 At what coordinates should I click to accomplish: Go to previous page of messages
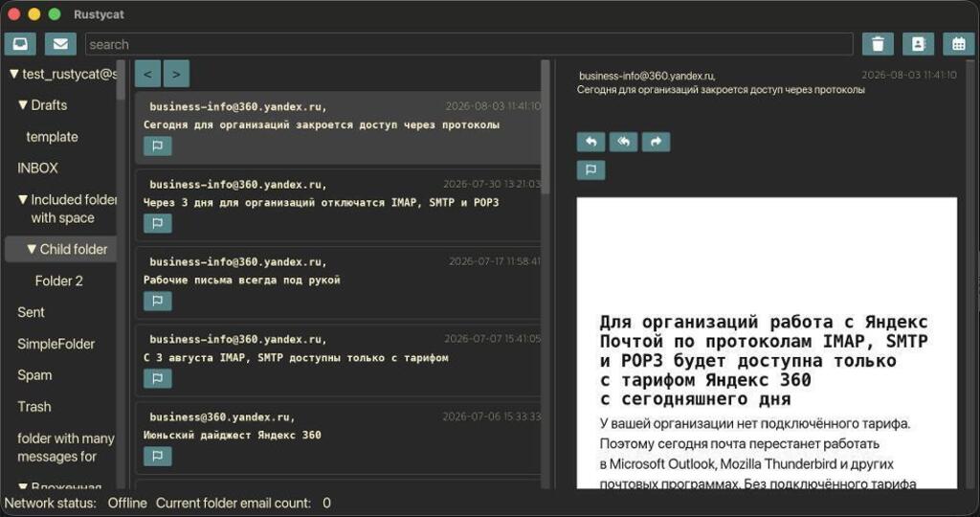pos(147,74)
